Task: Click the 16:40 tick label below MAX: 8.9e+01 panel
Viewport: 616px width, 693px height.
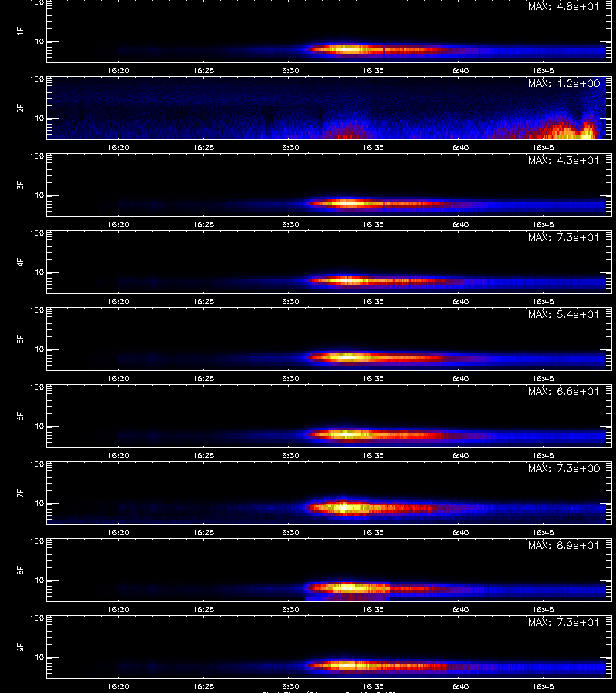Action: point(458,610)
